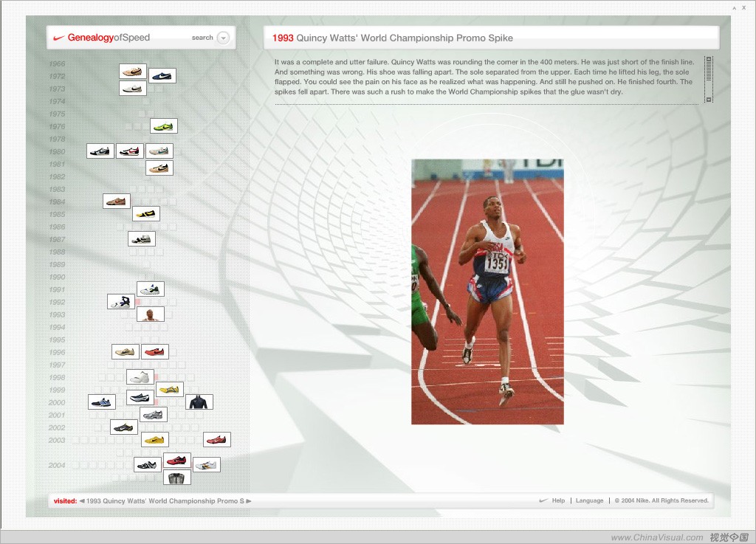Select the grey-and-black 1987 shoe thumbnail
756x544 pixels.
coord(142,238)
